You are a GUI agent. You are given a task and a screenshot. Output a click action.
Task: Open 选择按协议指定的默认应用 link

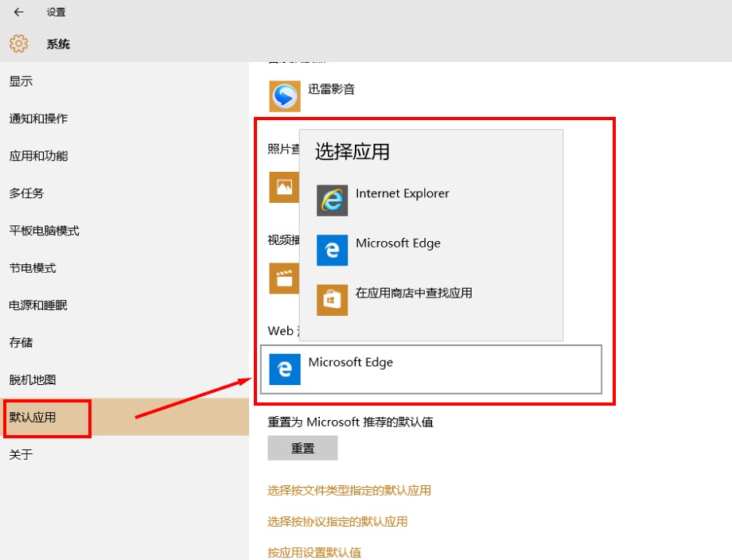pos(337,522)
